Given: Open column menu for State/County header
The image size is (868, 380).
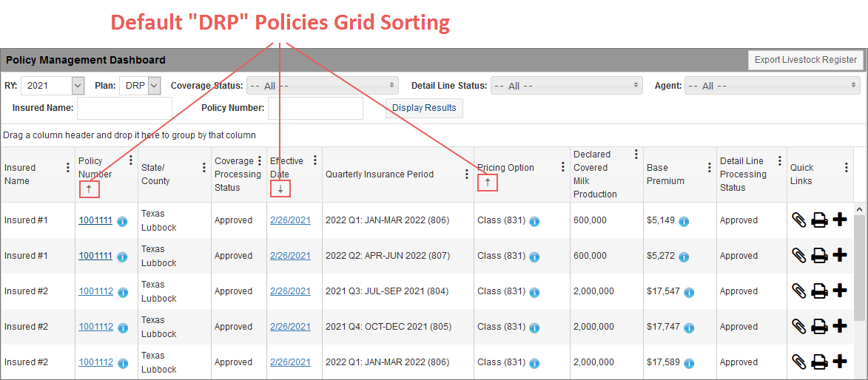Looking at the screenshot, I should tap(204, 168).
